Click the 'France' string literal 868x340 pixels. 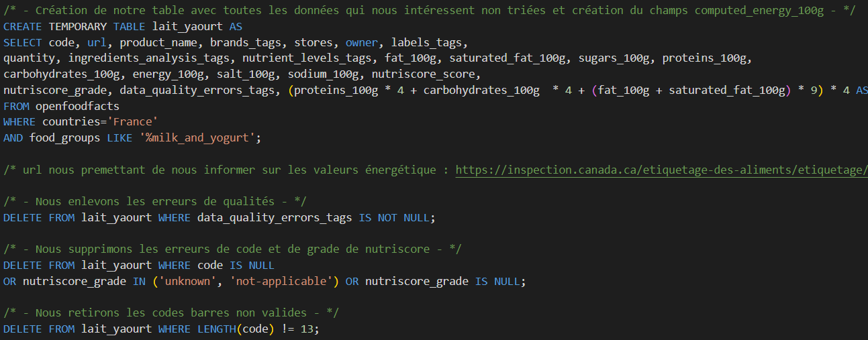point(132,122)
